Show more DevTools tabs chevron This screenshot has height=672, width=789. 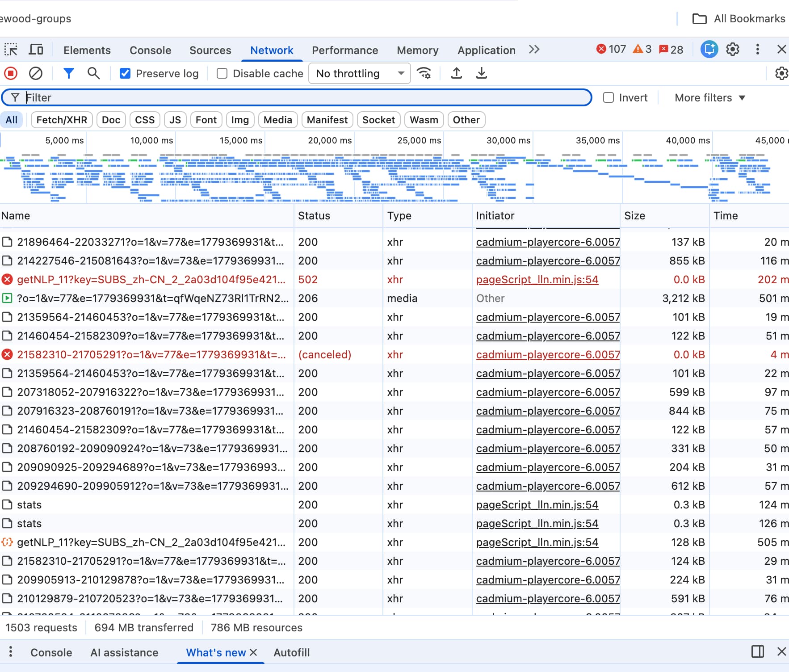[534, 50]
